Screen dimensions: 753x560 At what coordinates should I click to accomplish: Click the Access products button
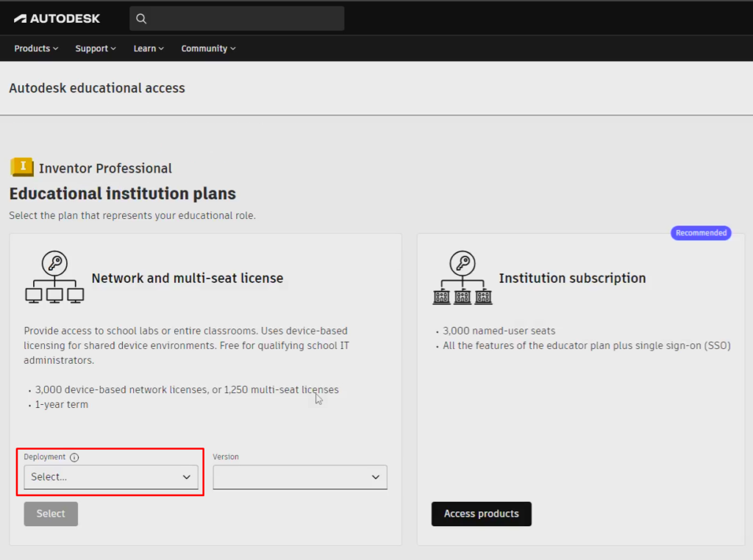[x=481, y=514]
